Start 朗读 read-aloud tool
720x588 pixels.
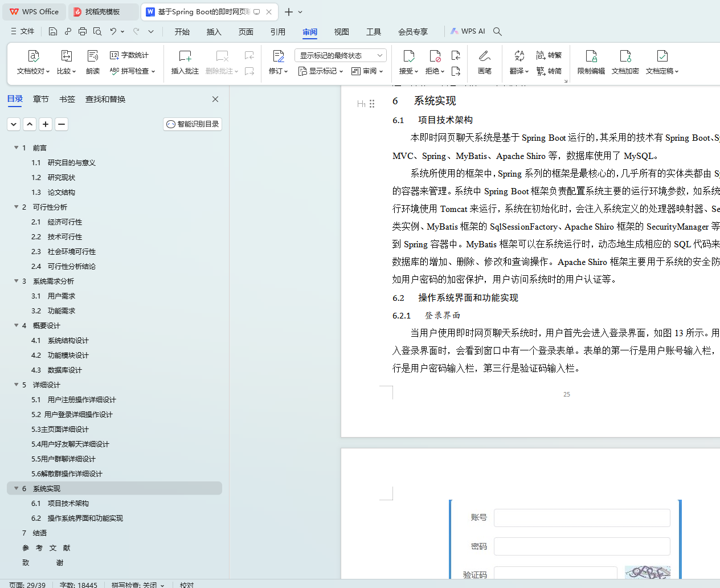tap(93, 63)
